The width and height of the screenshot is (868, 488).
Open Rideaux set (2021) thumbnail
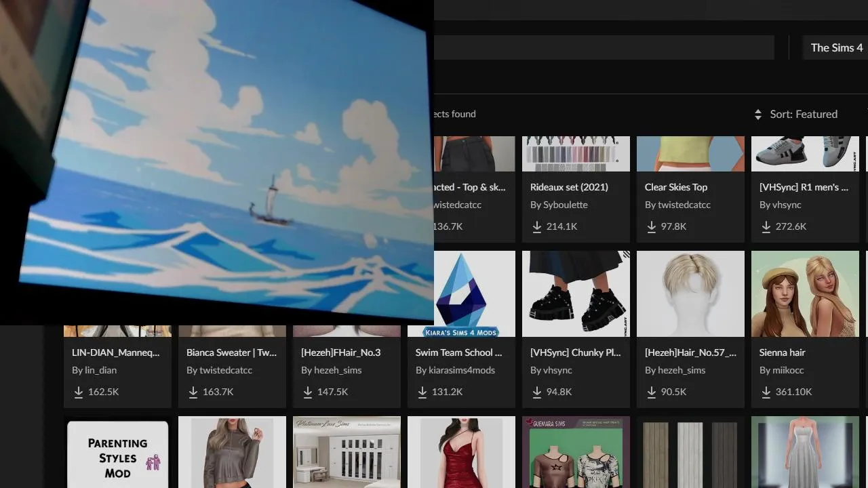tap(576, 154)
